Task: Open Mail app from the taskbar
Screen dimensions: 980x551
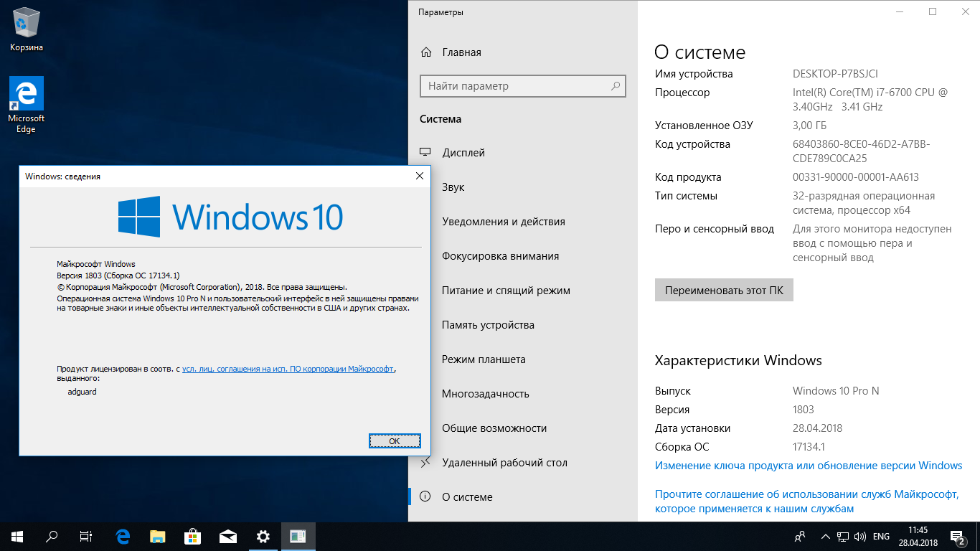Action: (228, 536)
